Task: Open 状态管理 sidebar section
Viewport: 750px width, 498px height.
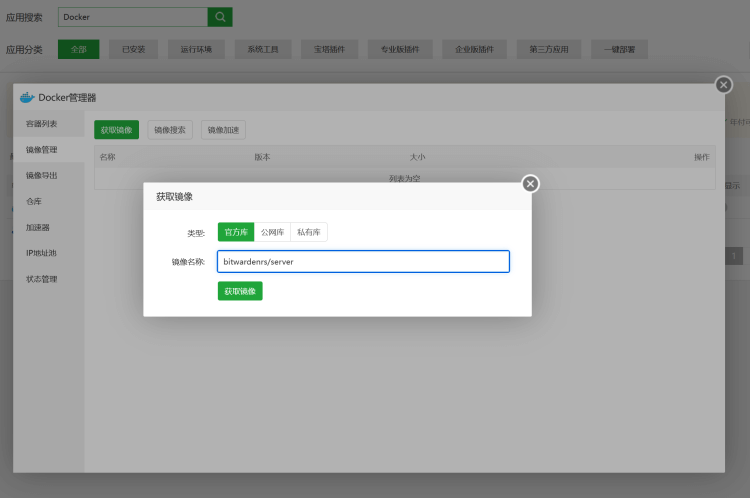Action: click(x=42, y=279)
